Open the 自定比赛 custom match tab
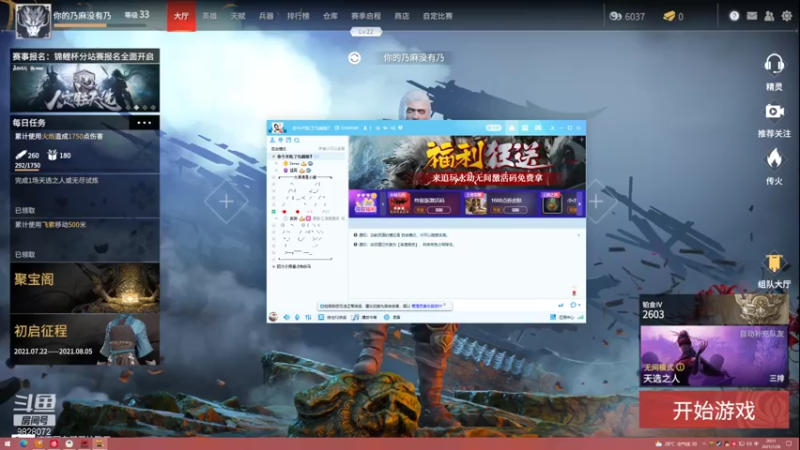 click(x=437, y=16)
